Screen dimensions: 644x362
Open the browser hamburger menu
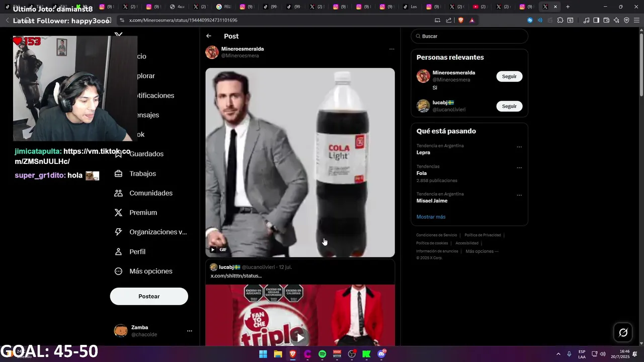tap(636, 20)
